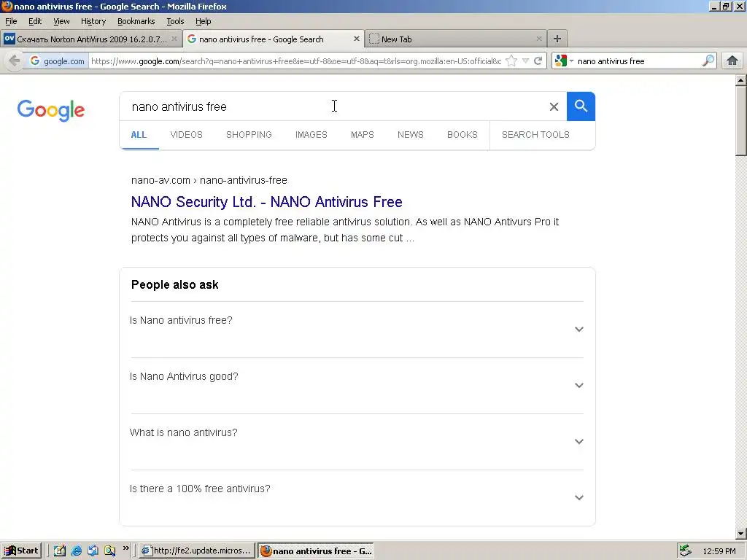
Task: Open the Tools menu
Action: pos(175,21)
